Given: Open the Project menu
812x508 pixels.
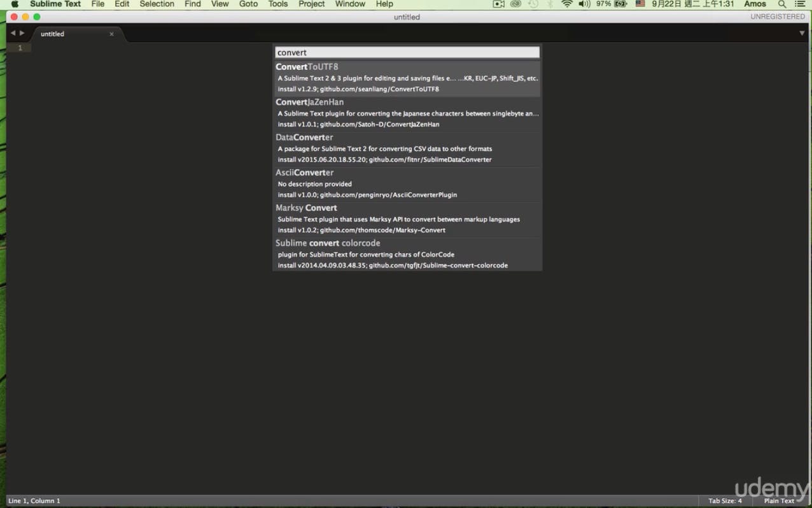Looking at the screenshot, I should 311,4.
